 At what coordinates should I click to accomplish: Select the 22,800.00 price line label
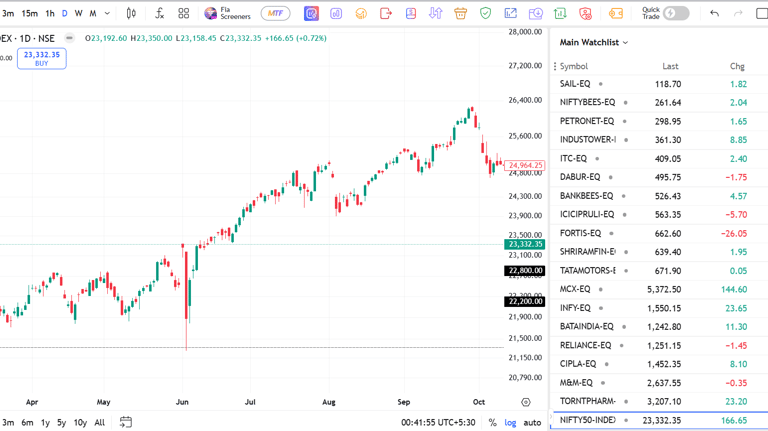click(525, 270)
